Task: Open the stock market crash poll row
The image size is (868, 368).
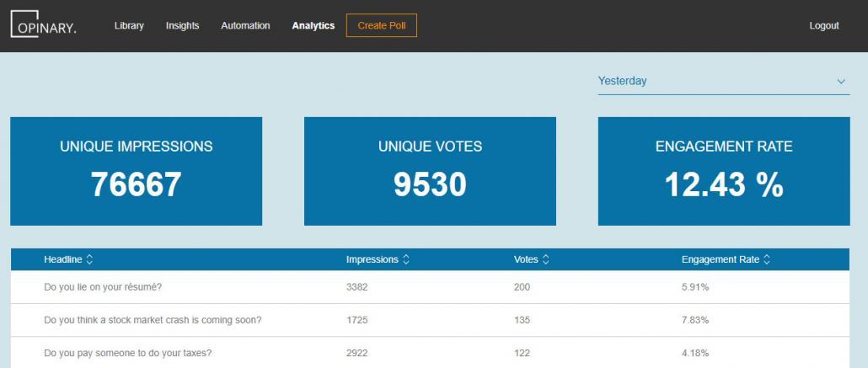Action: tap(430, 320)
